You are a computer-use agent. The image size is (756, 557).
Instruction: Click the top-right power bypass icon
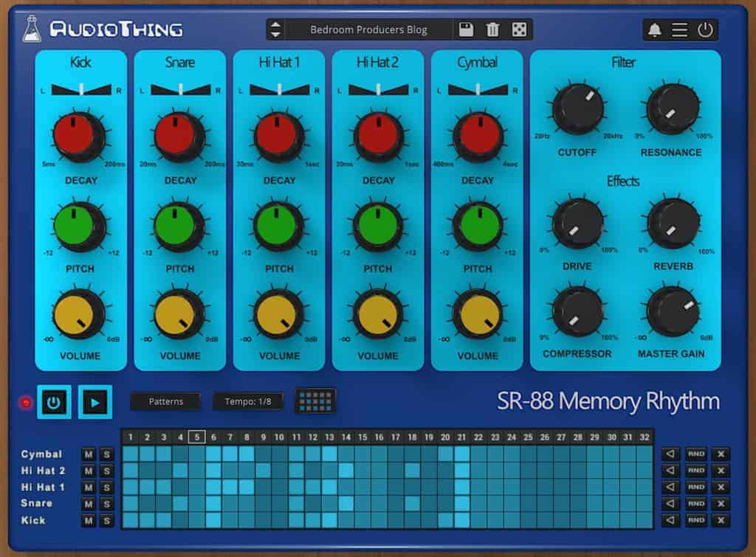pos(706,30)
